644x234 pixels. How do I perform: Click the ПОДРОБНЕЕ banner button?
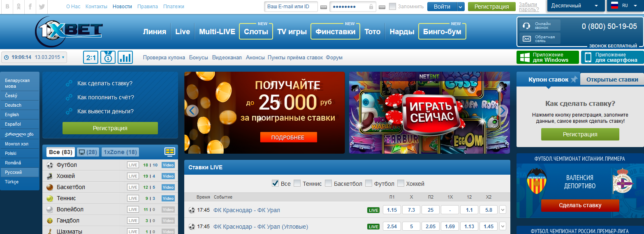pos(289,138)
